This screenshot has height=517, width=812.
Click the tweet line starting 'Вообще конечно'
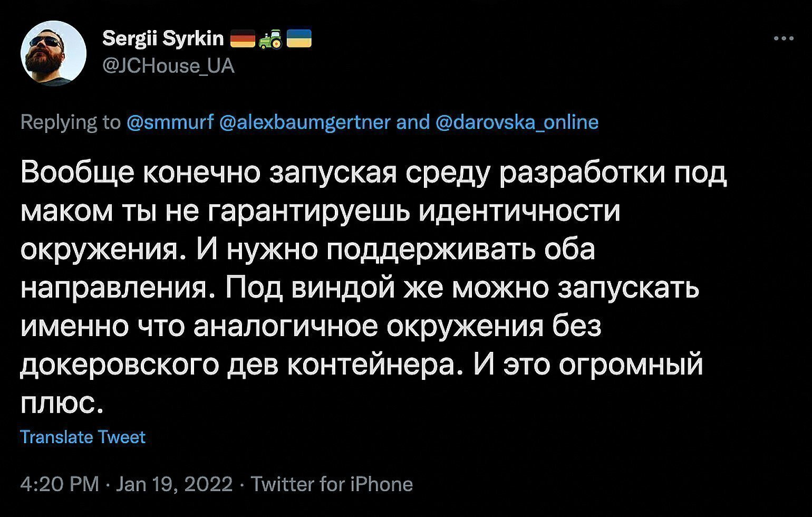pyautogui.click(x=374, y=173)
